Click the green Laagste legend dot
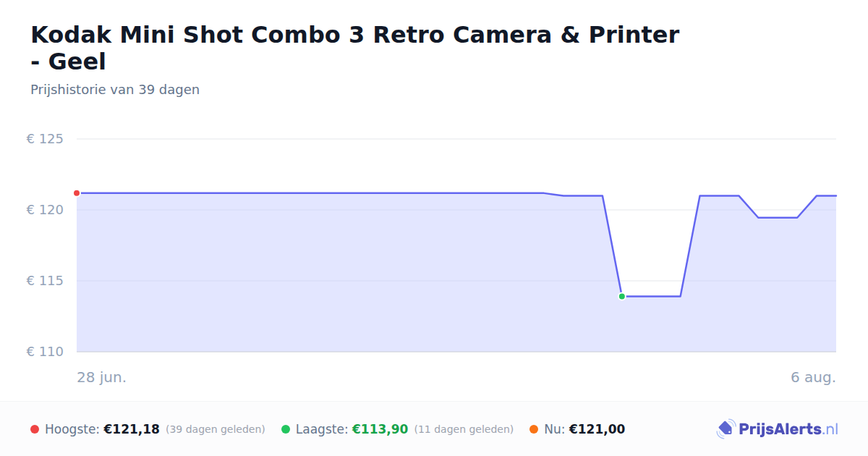This screenshot has height=456, width=868. pyautogui.click(x=286, y=429)
